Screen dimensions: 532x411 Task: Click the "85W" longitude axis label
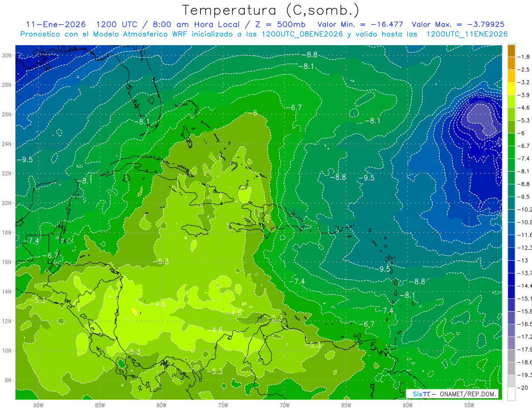pyautogui.click(x=100, y=405)
